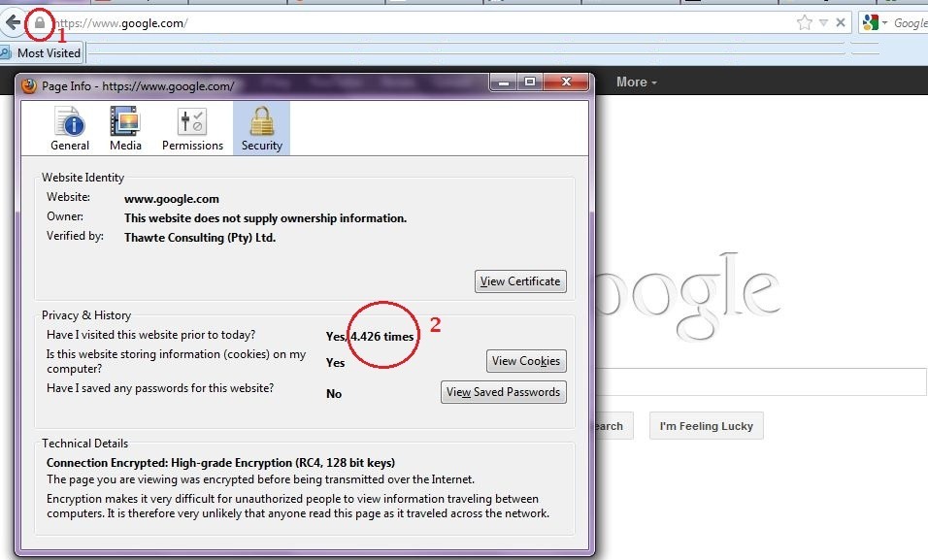Click the View Cookies button
The height and width of the screenshot is (560, 928).
(526, 361)
